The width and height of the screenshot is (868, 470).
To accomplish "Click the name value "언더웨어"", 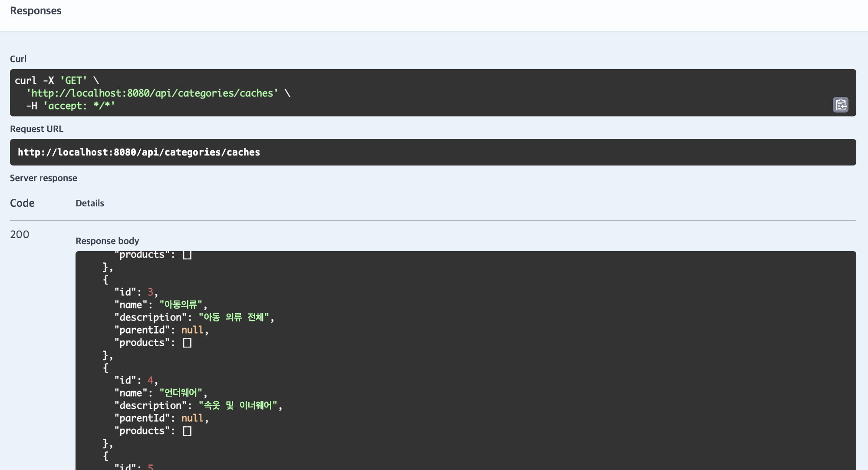I will [181, 393].
